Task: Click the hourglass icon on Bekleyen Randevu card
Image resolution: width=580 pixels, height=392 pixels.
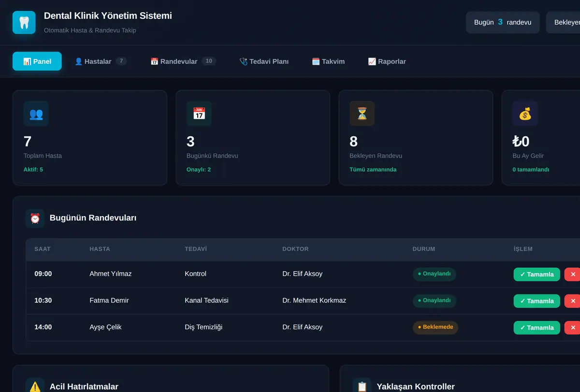Action: [x=362, y=114]
